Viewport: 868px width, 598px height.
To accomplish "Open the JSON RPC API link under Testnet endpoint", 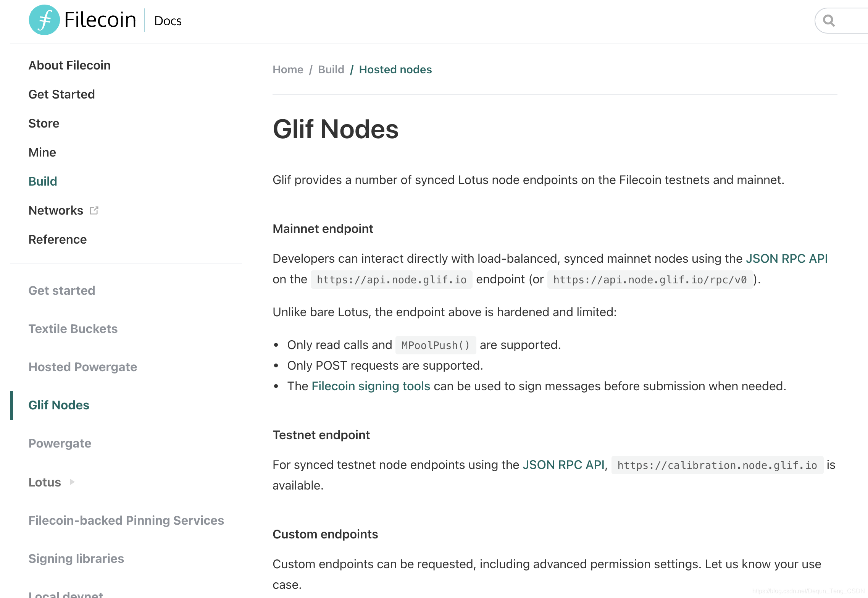I will click(563, 465).
